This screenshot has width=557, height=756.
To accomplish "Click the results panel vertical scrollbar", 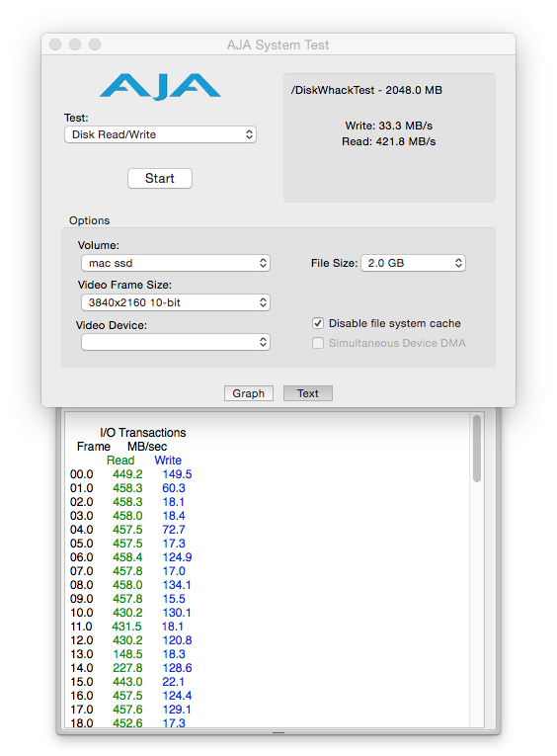I will pos(477,449).
